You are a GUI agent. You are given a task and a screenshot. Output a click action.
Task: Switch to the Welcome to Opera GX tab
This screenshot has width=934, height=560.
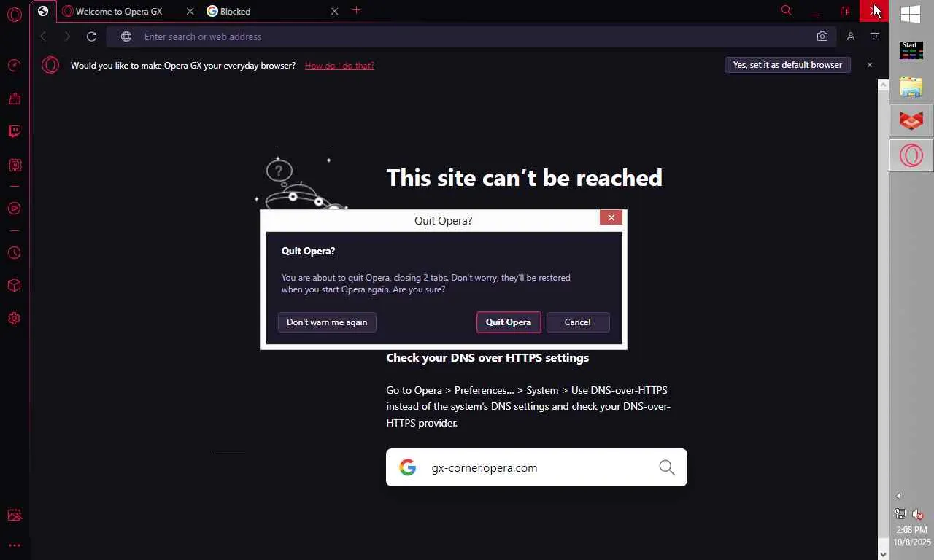[x=119, y=11]
